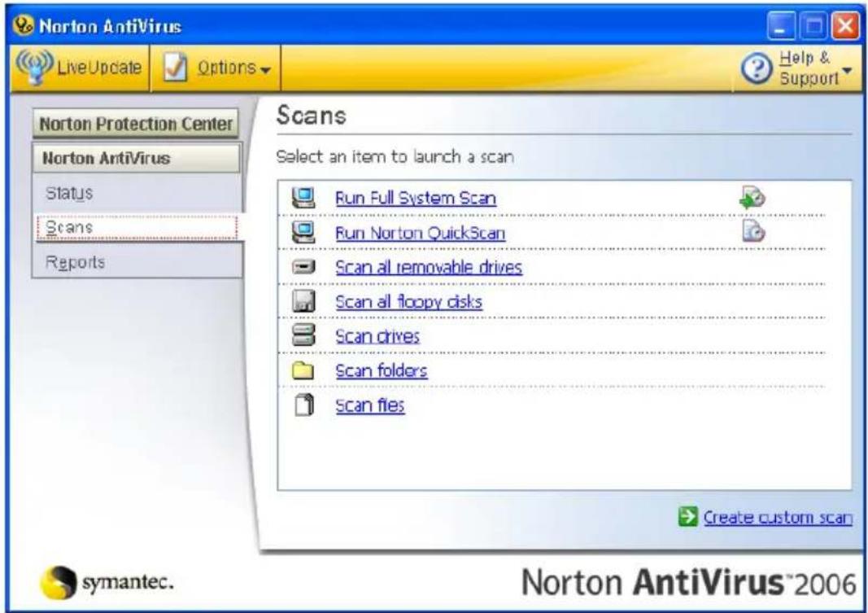
Task: Minimize the Norton AntiVirus window
Action: (781, 26)
